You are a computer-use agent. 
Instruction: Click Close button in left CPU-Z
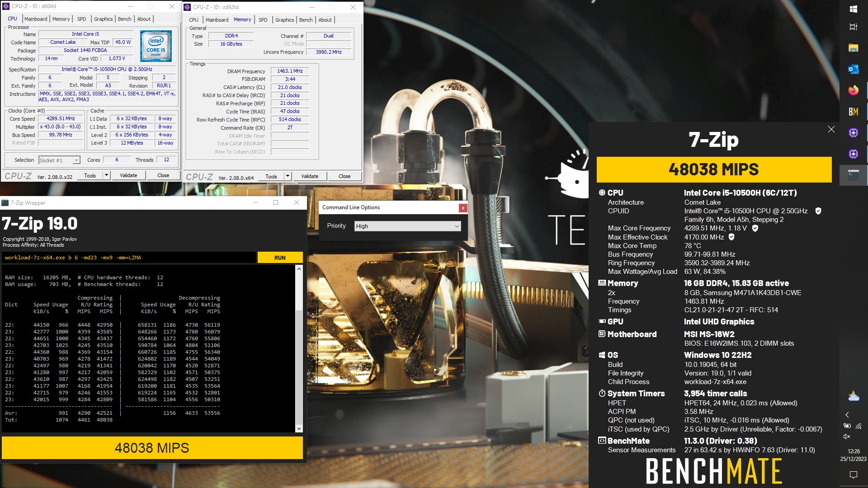163,175
